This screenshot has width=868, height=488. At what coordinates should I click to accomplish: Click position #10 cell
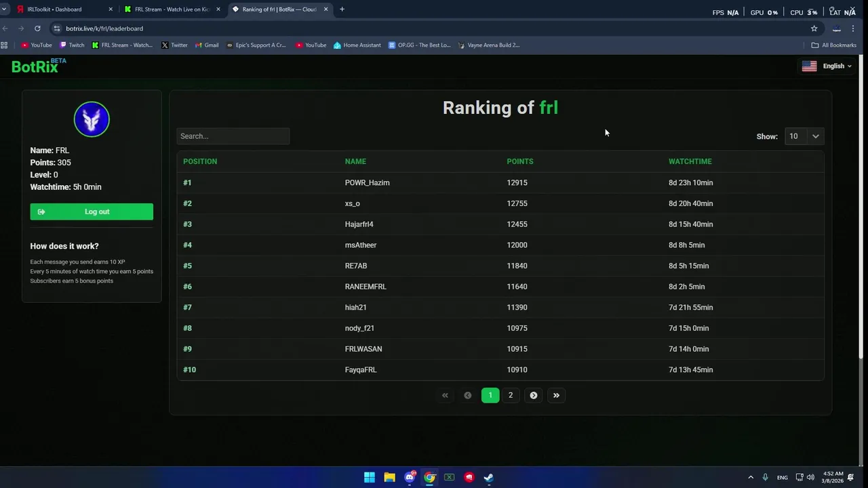pyautogui.click(x=189, y=369)
